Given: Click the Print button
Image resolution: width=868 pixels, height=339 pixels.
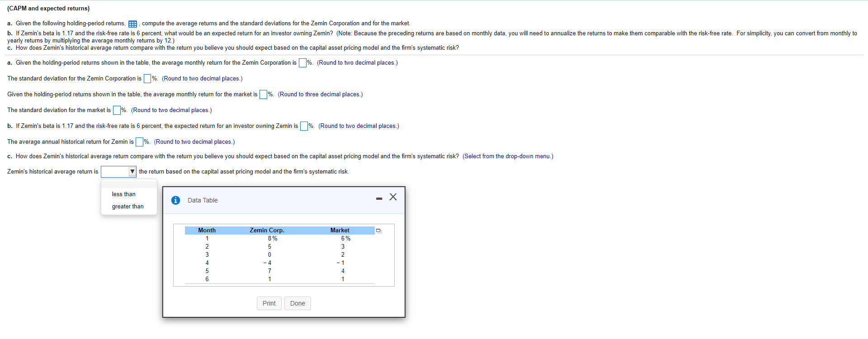Looking at the screenshot, I should [269, 303].
